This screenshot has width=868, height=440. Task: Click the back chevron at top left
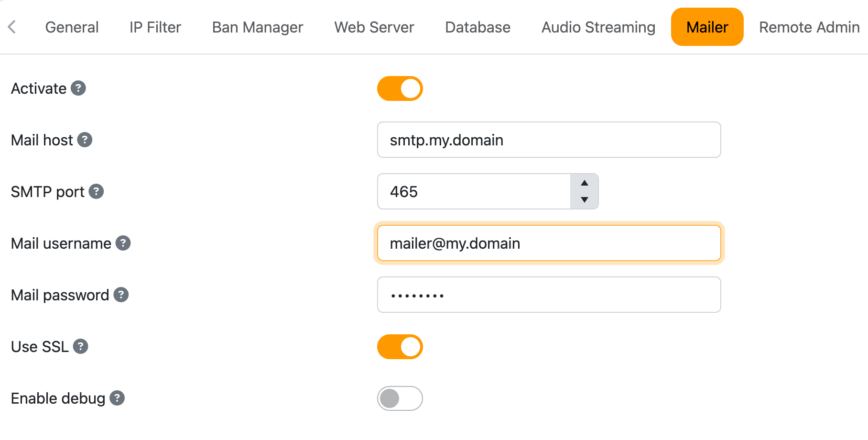11,27
